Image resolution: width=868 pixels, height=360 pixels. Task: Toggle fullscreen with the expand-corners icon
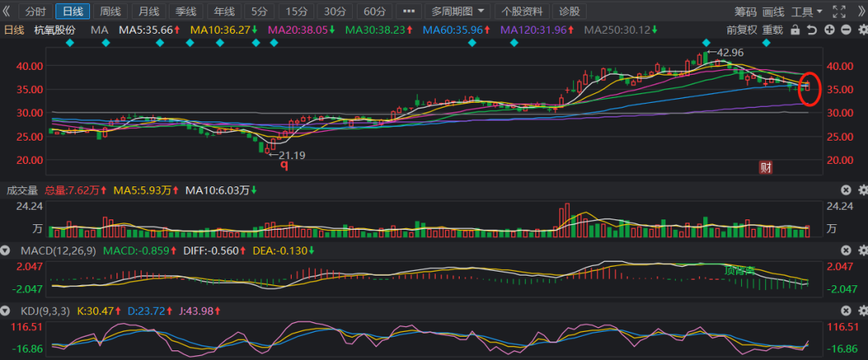coord(839,11)
